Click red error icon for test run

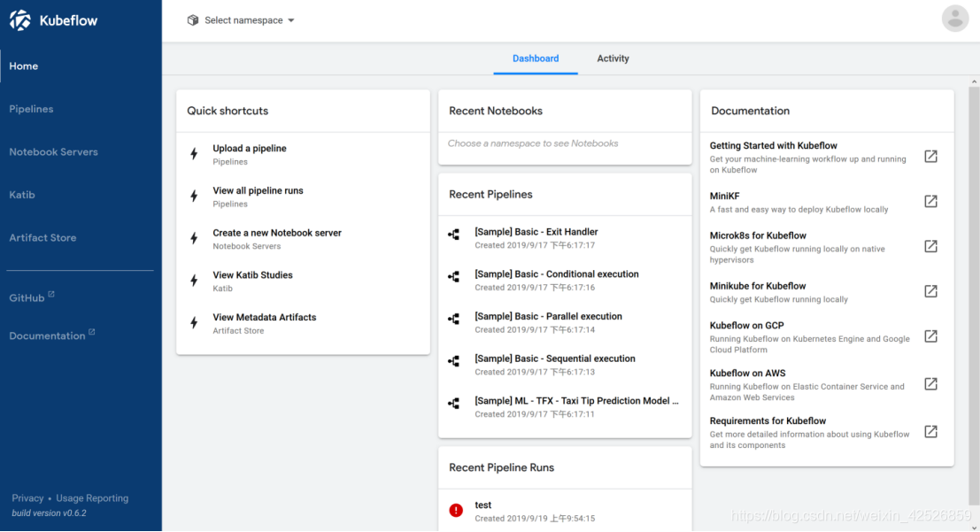coord(456,510)
